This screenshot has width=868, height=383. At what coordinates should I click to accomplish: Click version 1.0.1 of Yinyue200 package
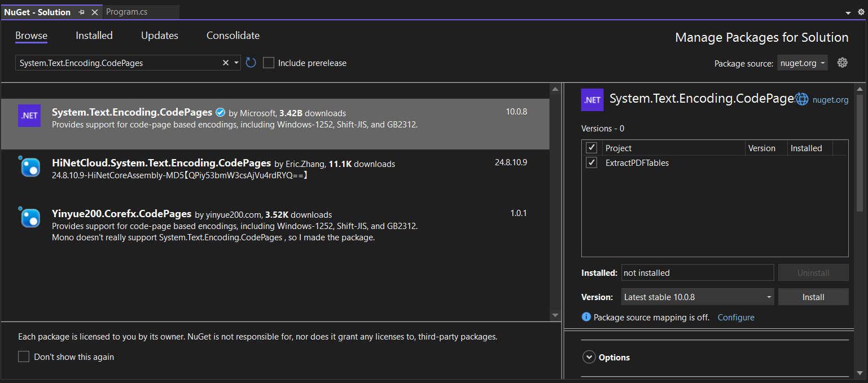(519, 213)
